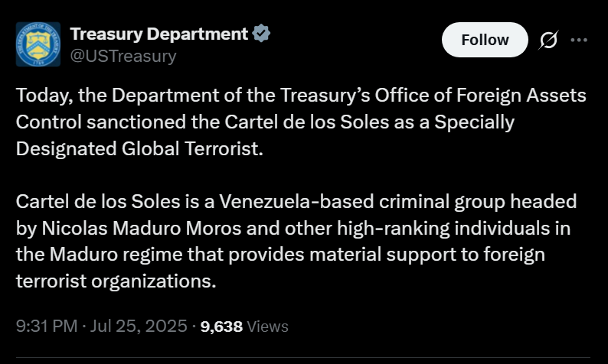
Task: Open Grok explain-this-post icon
Action: (x=548, y=40)
